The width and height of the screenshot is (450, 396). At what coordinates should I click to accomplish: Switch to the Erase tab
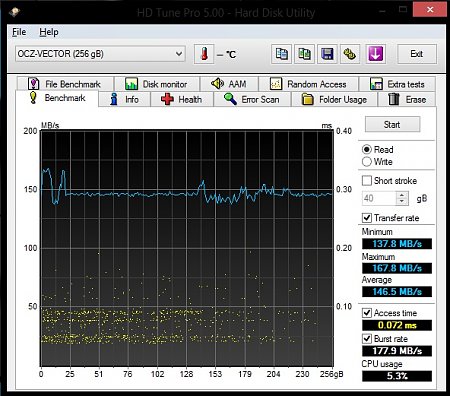pos(407,99)
